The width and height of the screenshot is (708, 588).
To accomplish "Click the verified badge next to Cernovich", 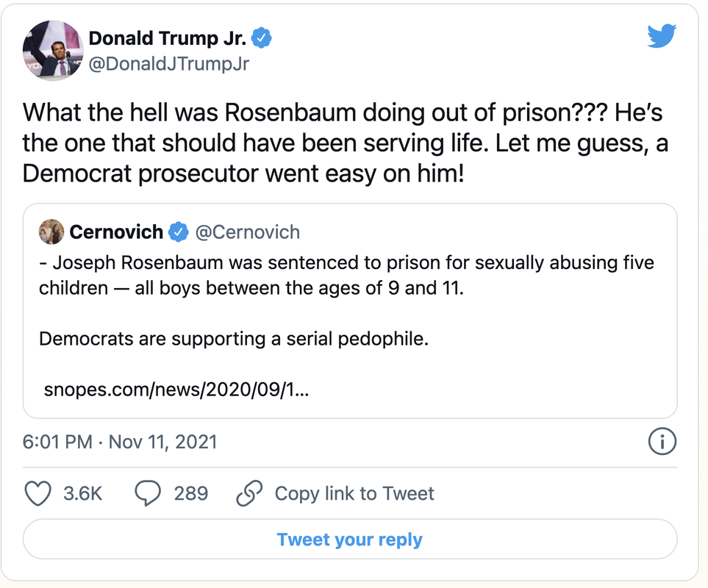I will pyautogui.click(x=179, y=232).
